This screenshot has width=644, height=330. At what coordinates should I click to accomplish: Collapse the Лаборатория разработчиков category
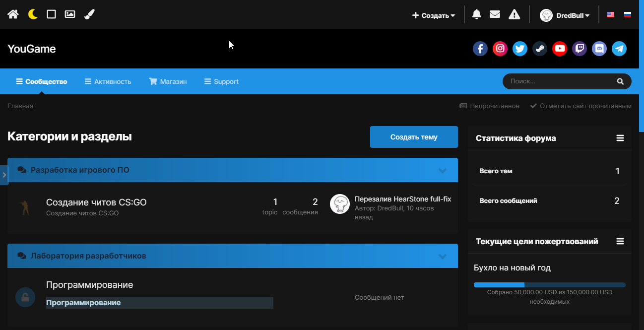[x=443, y=256]
